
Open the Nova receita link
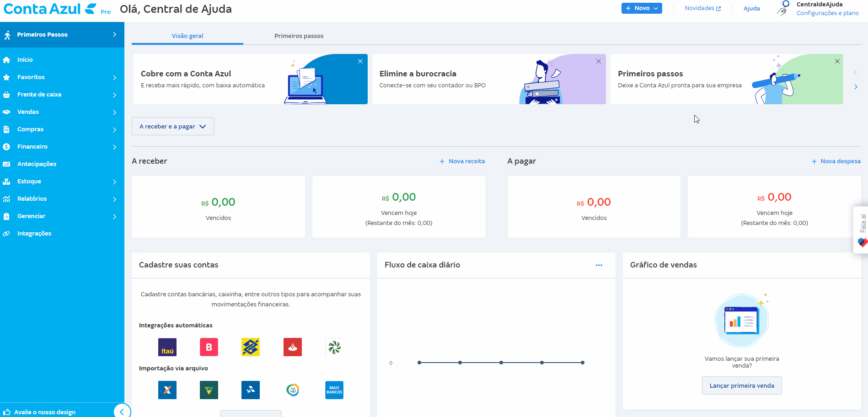462,161
